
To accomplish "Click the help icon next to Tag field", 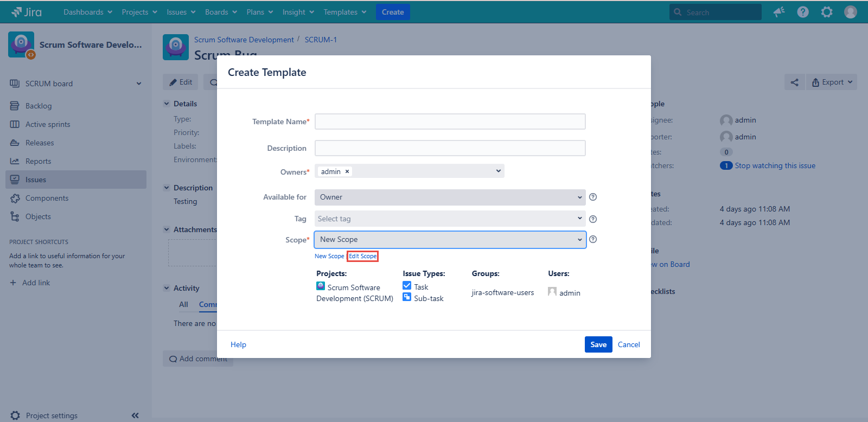I will (x=593, y=219).
